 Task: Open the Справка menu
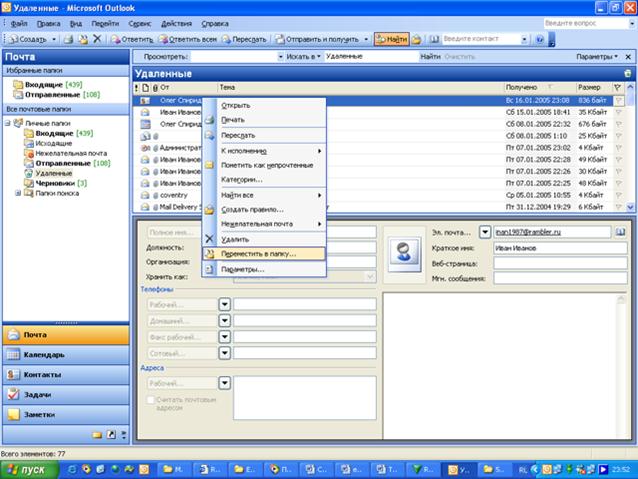215,24
